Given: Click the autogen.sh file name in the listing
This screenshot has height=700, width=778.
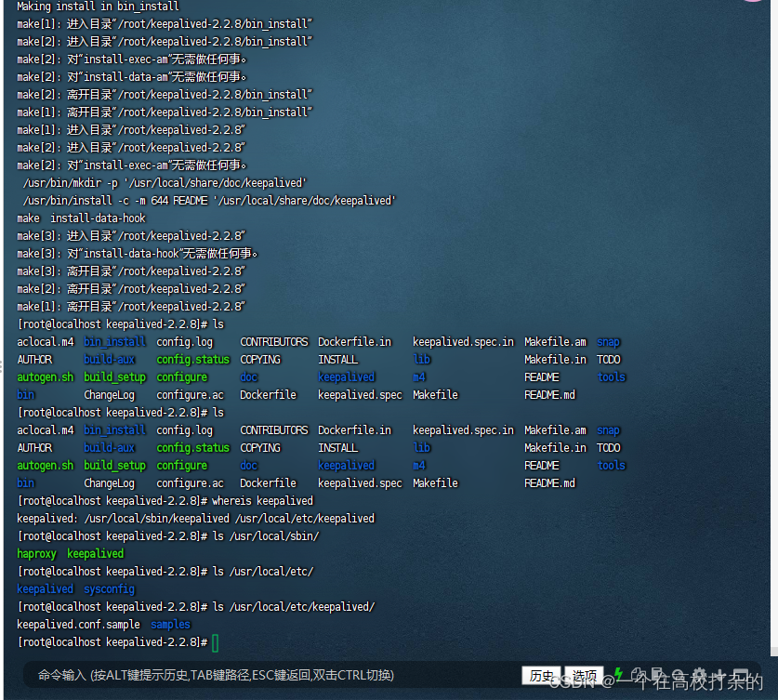Looking at the screenshot, I should [45, 376].
